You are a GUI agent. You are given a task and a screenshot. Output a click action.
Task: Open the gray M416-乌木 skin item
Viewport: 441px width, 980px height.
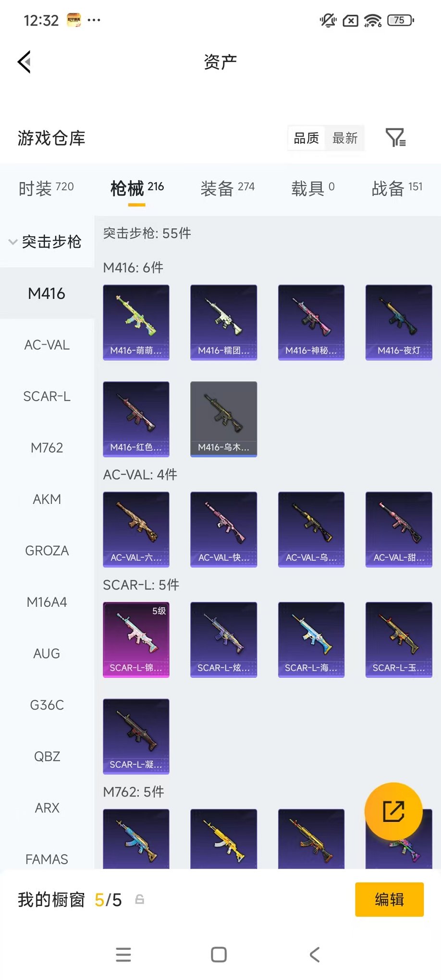[223, 419]
